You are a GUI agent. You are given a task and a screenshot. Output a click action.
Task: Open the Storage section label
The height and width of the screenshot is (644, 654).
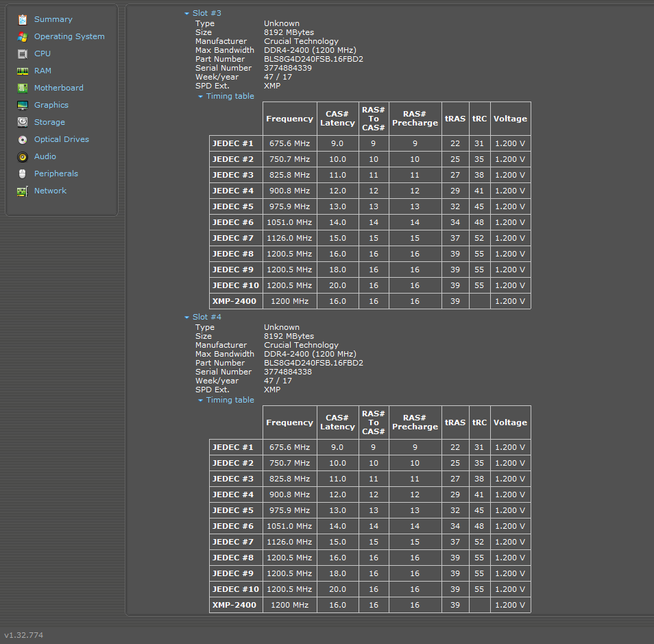[49, 122]
